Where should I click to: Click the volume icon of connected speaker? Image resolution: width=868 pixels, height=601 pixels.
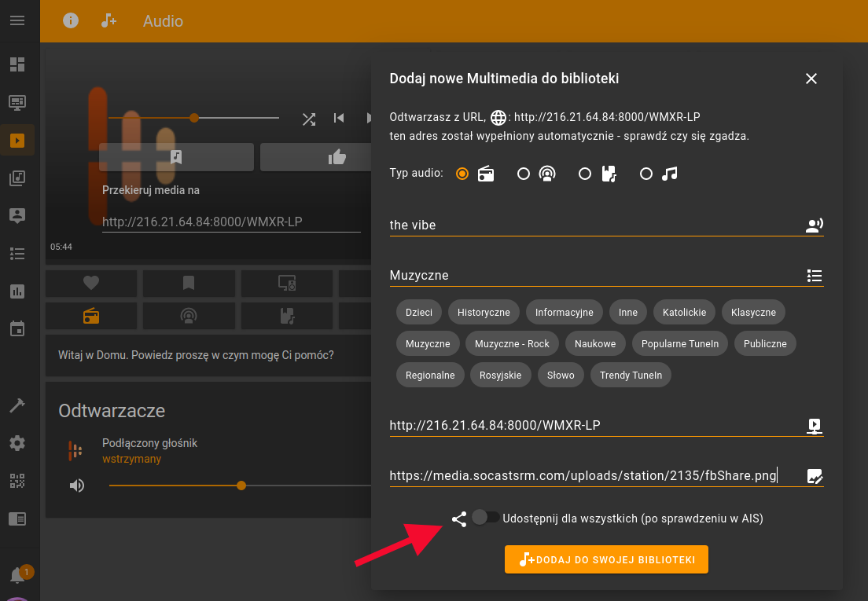pyautogui.click(x=77, y=486)
